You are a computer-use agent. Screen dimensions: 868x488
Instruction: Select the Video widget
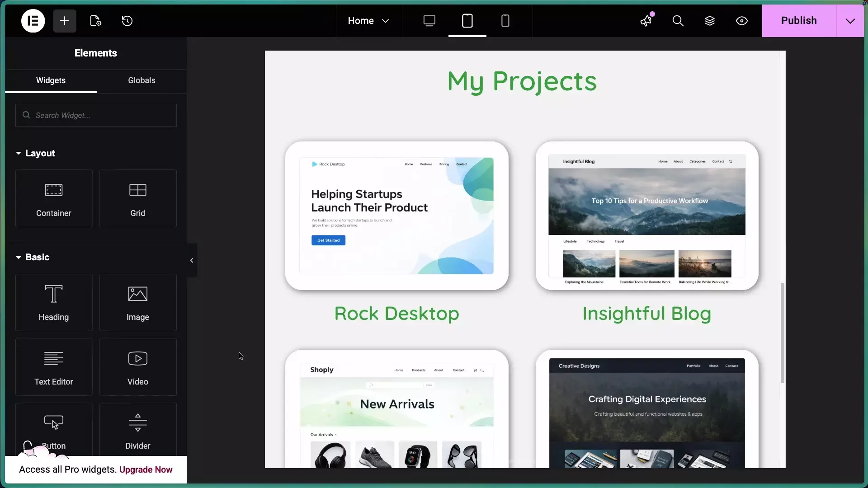point(137,367)
